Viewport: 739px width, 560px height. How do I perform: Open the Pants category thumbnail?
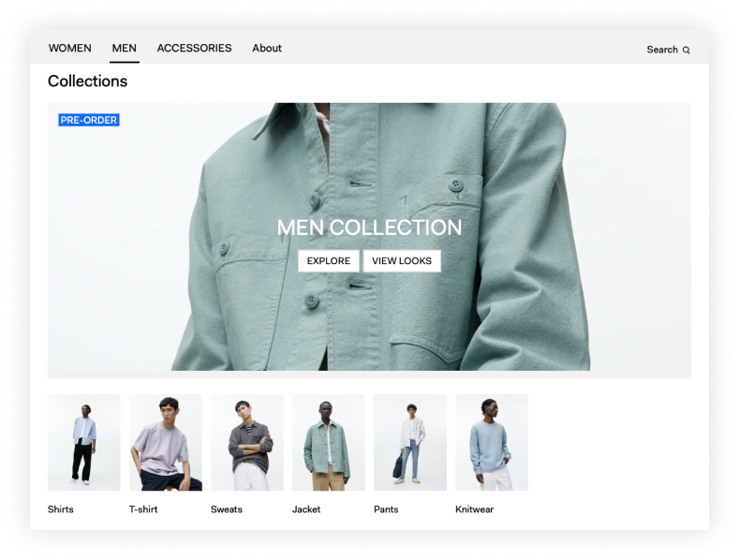coord(410,443)
